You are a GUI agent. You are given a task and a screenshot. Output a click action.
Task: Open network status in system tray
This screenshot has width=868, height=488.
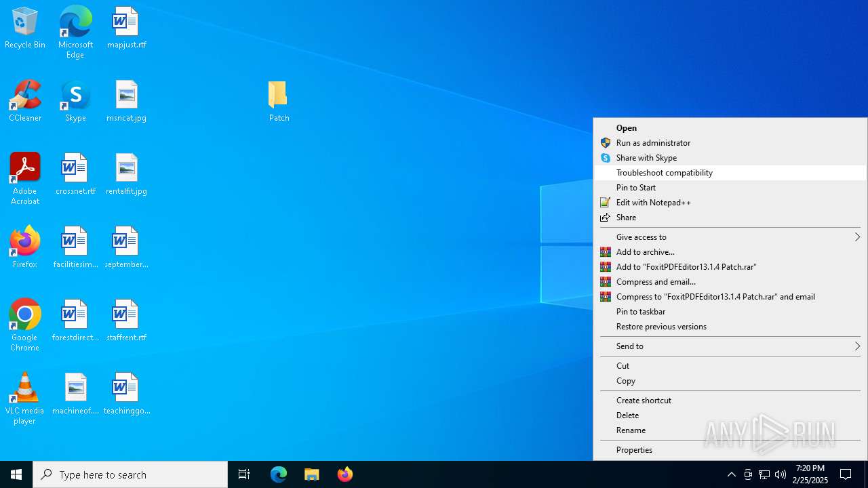pyautogui.click(x=764, y=474)
